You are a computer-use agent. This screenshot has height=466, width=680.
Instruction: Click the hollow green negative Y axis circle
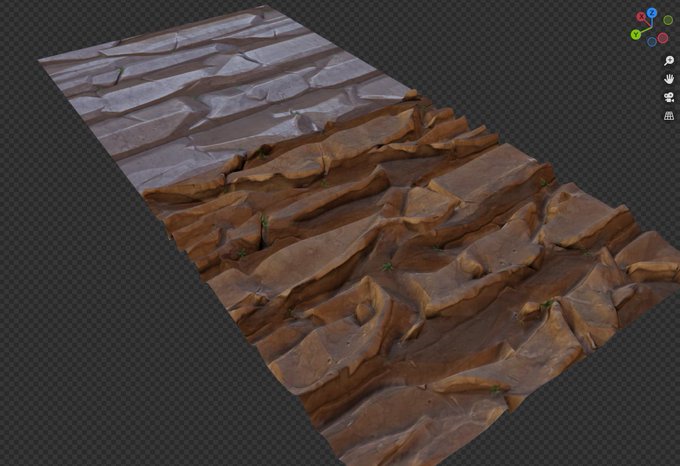point(668,20)
